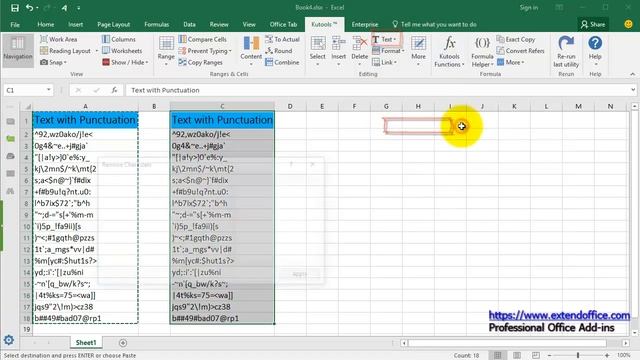
Task: Click the zoom out minus button
Action: pyautogui.click(x=549, y=356)
